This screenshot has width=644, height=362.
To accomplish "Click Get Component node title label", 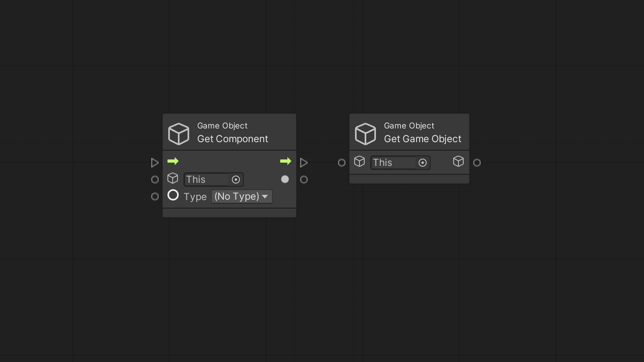I will (233, 138).
